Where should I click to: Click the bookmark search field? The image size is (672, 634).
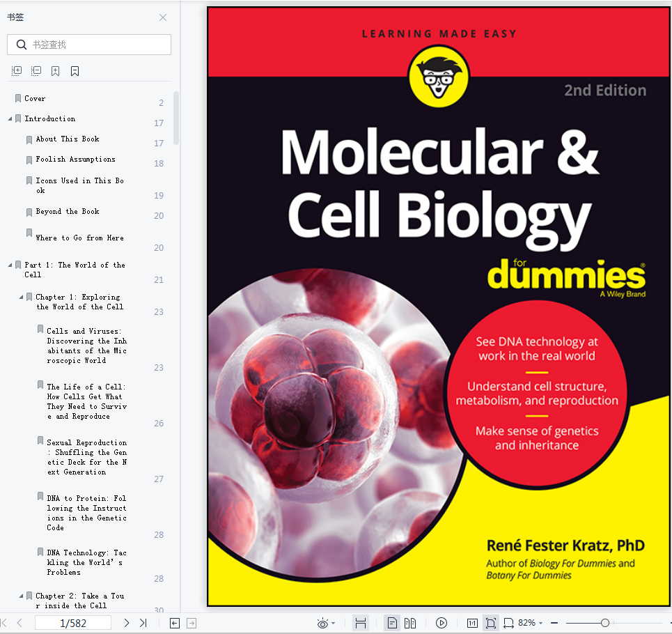click(89, 45)
